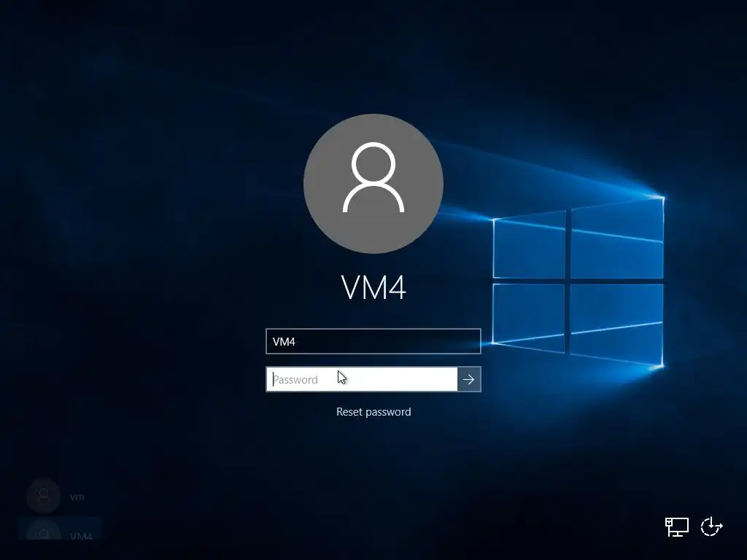The width and height of the screenshot is (747, 560).
Task: Open the network connection icon
Action: coord(677,526)
